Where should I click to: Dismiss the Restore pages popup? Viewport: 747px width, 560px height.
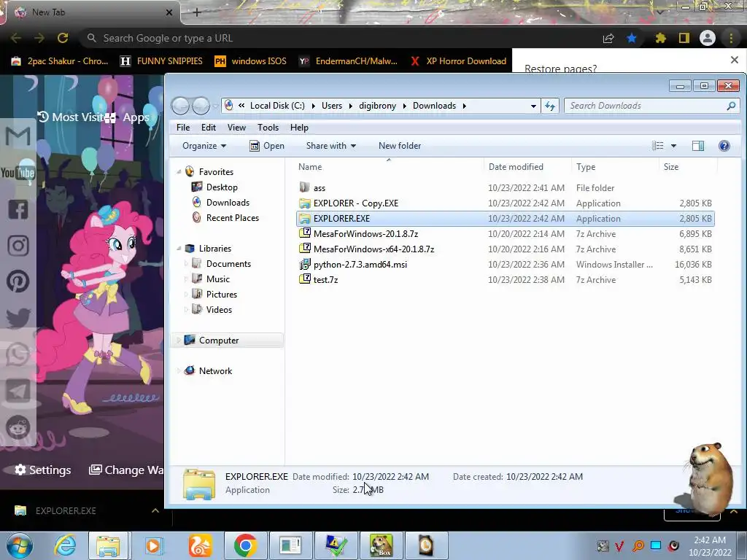coord(734,60)
